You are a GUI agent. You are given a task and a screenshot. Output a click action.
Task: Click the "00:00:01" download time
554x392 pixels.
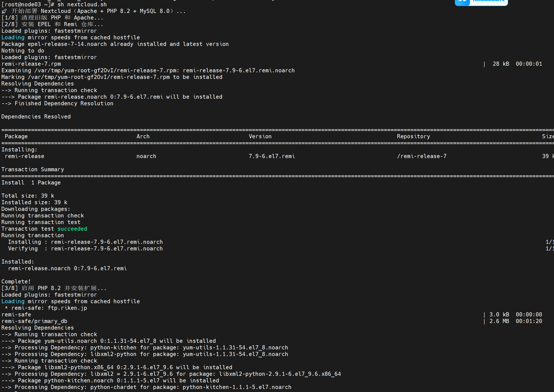tap(529, 64)
